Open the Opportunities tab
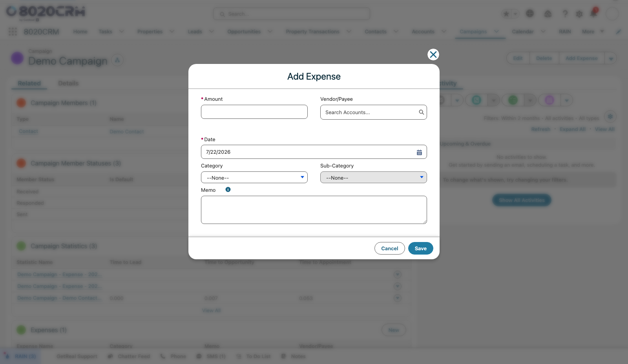This screenshot has width=628, height=364. click(x=244, y=31)
